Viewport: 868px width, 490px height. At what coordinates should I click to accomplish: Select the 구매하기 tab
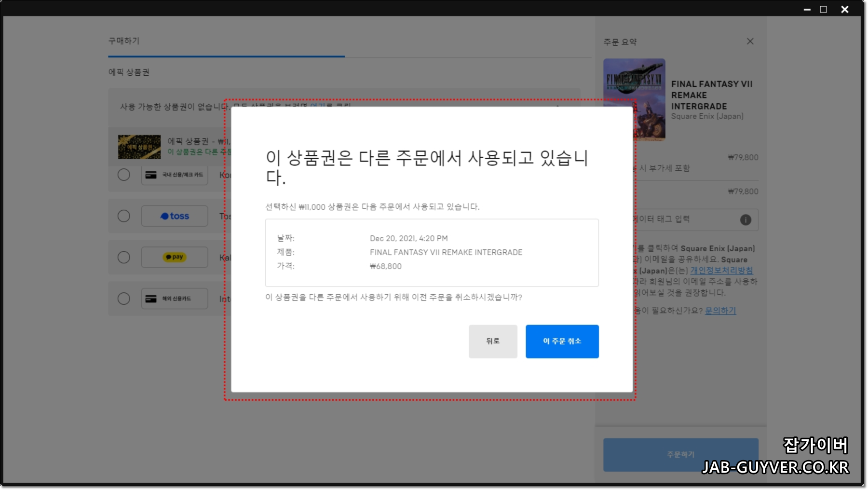coord(124,41)
